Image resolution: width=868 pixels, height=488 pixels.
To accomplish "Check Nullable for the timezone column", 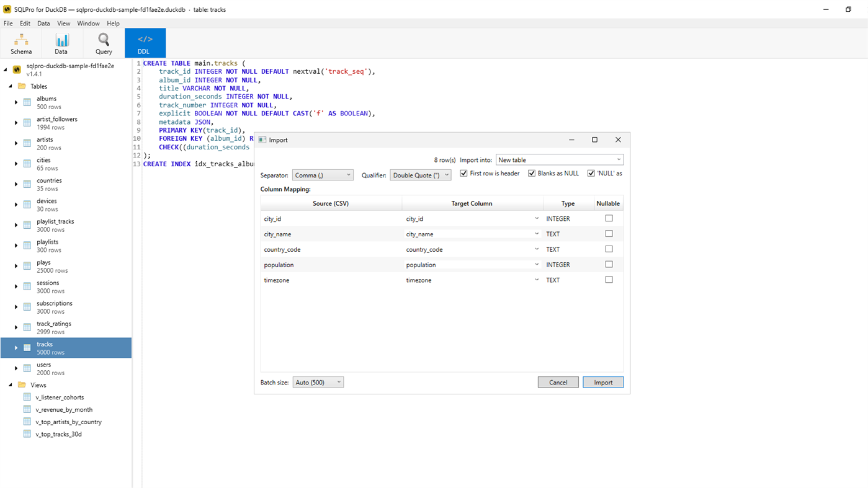I will pyautogui.click(x=609, y=280).
